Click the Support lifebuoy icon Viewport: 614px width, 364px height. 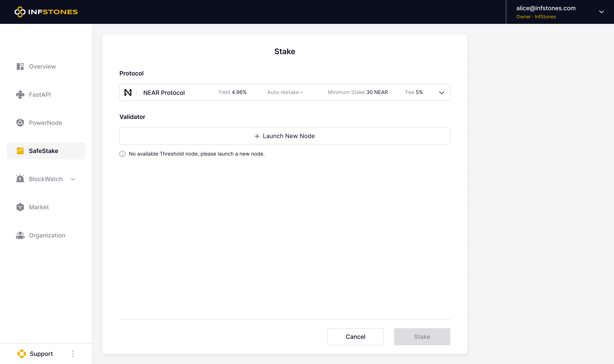click(22, 354)
